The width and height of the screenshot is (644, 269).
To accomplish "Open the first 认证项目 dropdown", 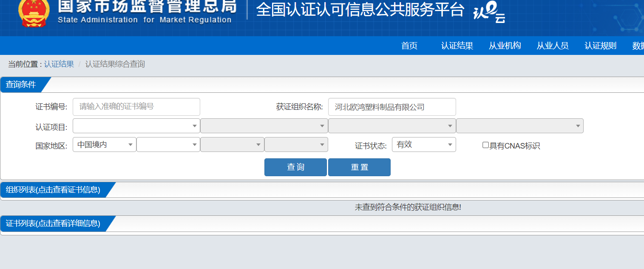I will click(x=136, y=126).
